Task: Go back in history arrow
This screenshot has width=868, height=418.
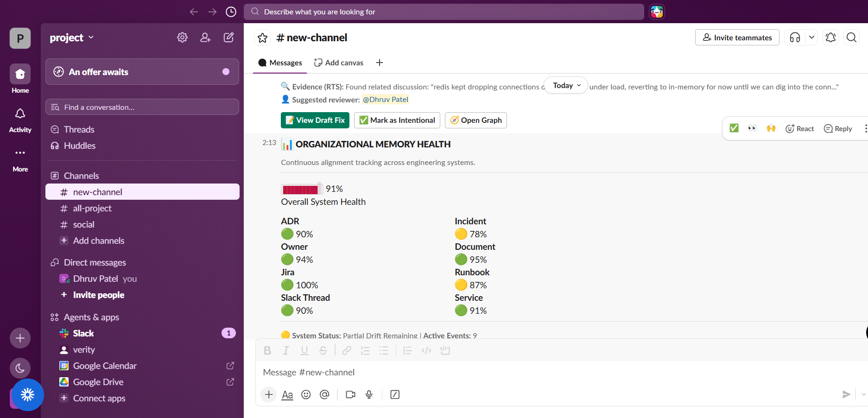Action: pyautogui.click(x=194, y=12)
